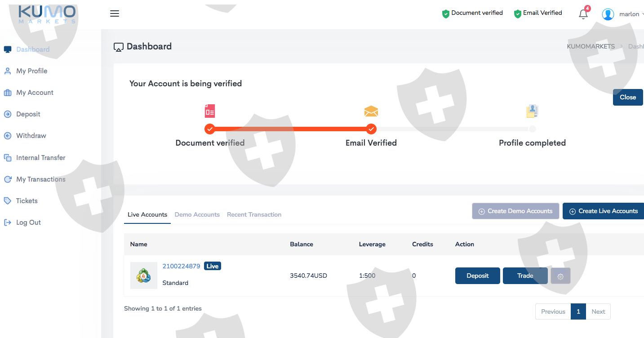644x338 pixels.
Task: Click the My Profile person icon
Action: point(8,71)
